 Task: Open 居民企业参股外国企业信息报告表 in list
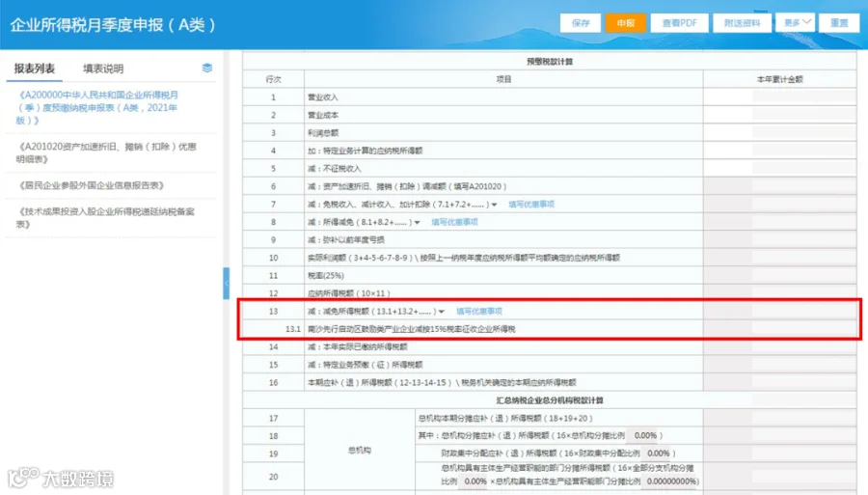pos(91,185)
